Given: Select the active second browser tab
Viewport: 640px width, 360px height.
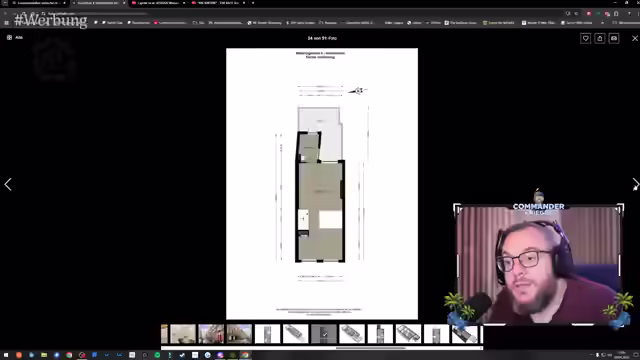Looking at the screenshot, I should 99,3.
